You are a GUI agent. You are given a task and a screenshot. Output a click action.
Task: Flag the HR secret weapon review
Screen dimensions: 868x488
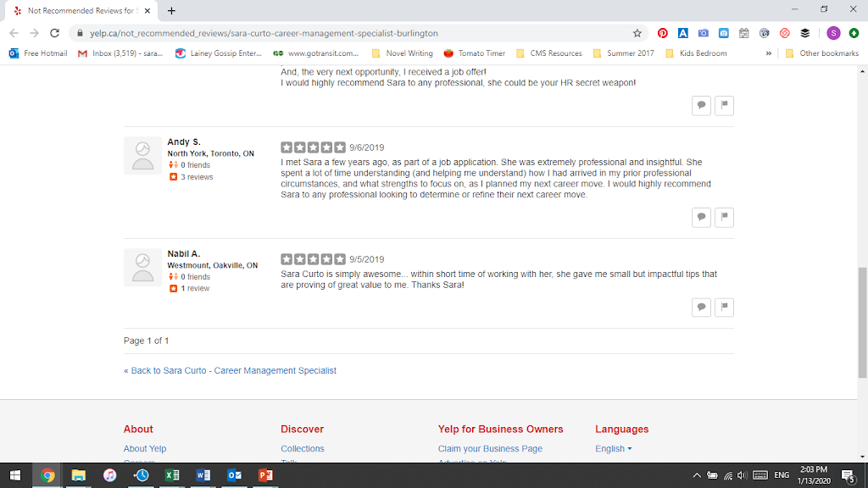tap(724, 106)
